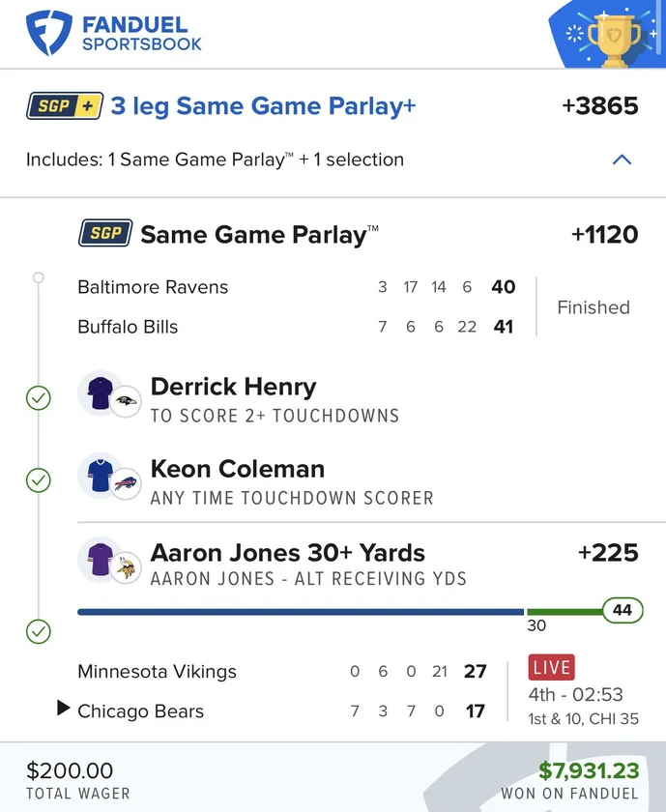
Task: Click the Chicago Bears possession arrow
Action: point(64,710)
